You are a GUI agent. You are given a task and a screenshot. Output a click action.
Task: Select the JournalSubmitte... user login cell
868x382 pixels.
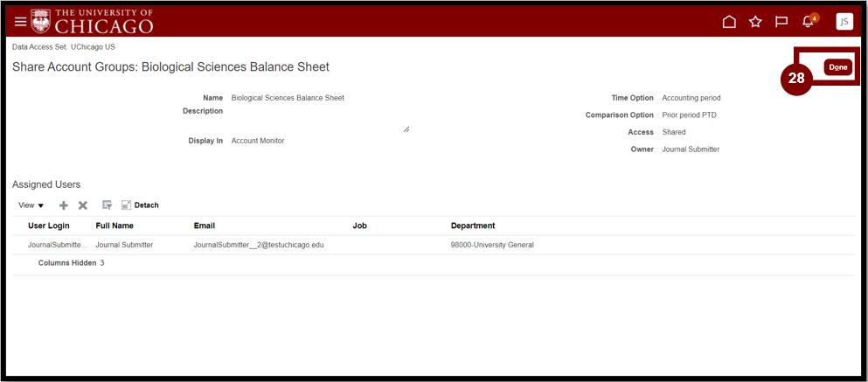[58, 245]
